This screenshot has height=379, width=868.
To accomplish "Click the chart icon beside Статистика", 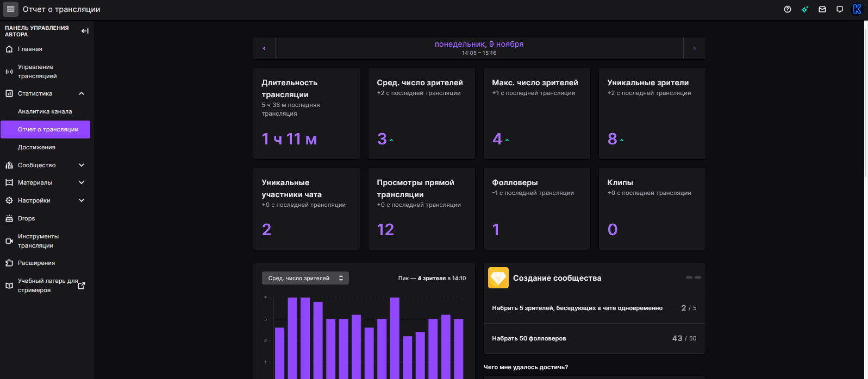I will [9, 93].
